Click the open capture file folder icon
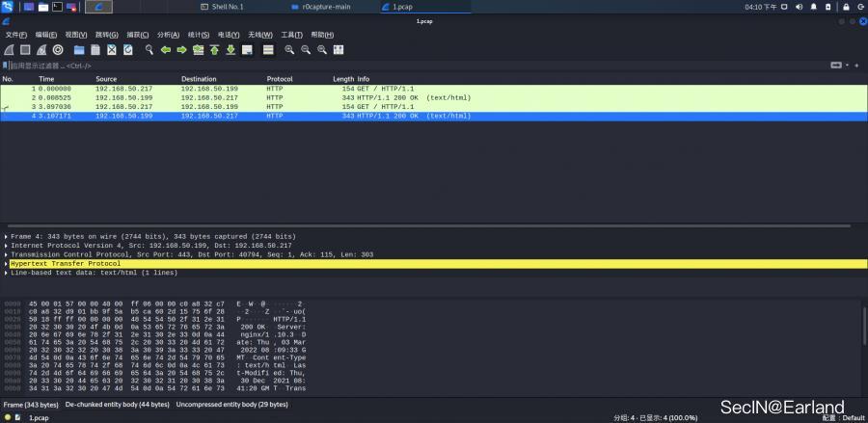868x423 pixels. click(79, 49)
